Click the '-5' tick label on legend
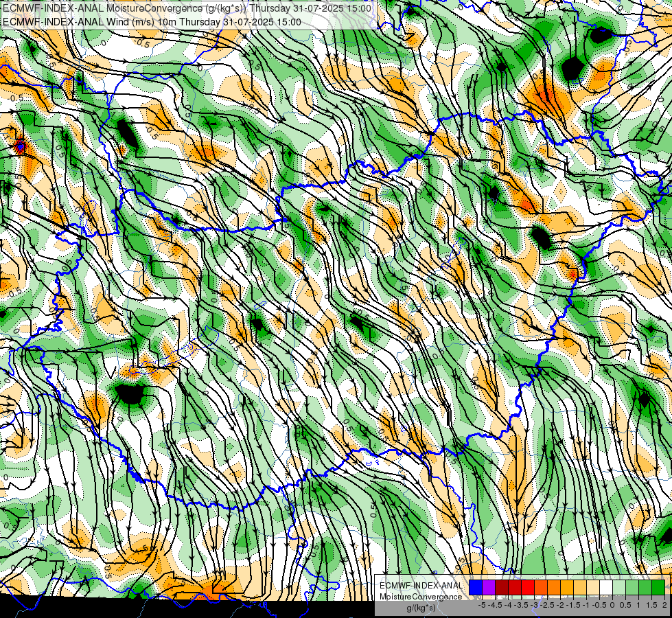Screen dimensions: 672x618 (482, 605)
